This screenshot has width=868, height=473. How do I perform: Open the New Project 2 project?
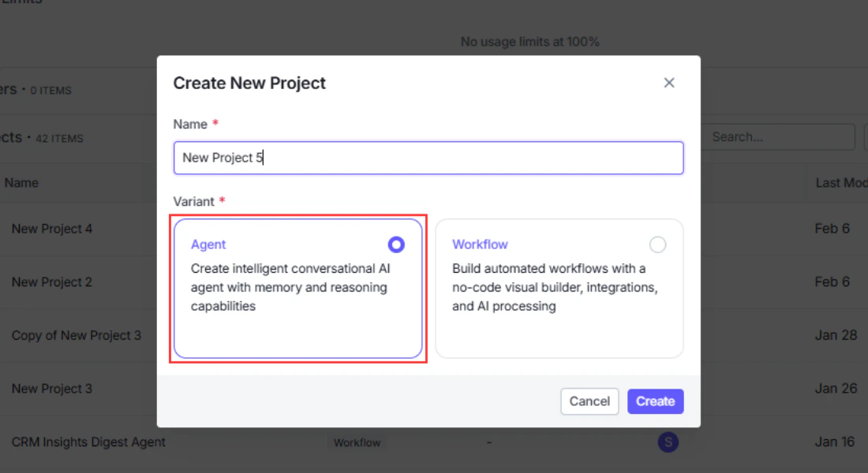click(x=52, y=281)
